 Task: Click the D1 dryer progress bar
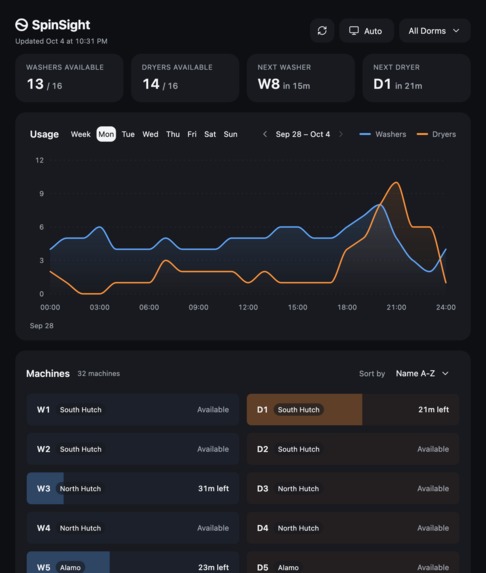[x=304, y=410]
